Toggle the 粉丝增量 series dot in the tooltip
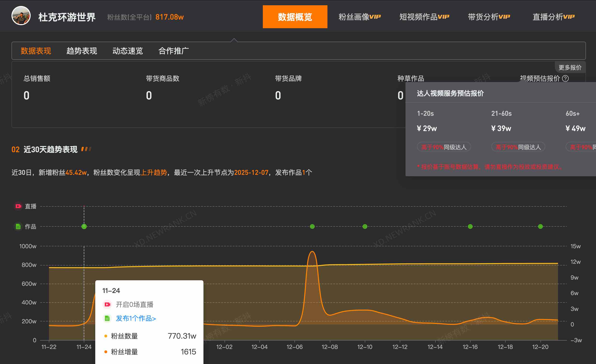 (105, 352)
